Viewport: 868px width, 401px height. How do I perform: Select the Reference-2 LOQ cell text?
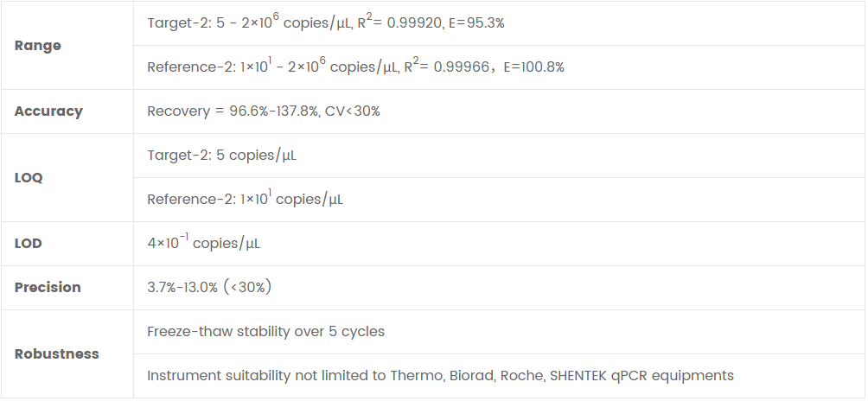point(245,200)
